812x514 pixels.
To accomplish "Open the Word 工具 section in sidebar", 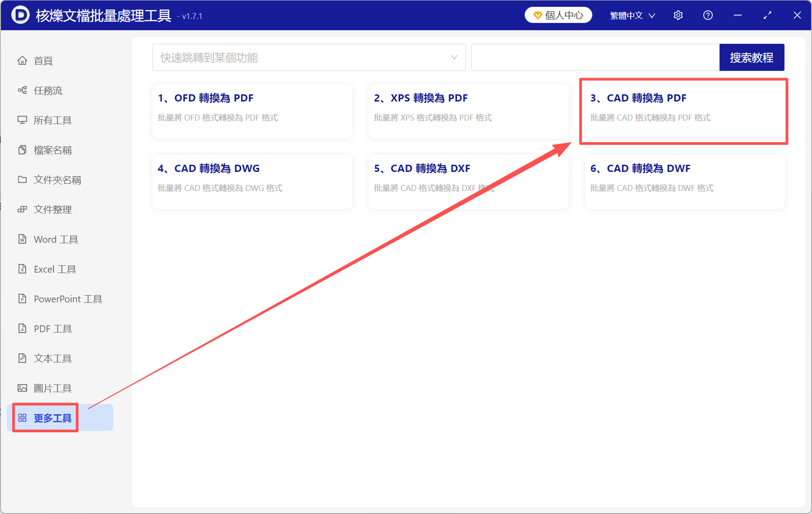I will [x=55, y=239].
